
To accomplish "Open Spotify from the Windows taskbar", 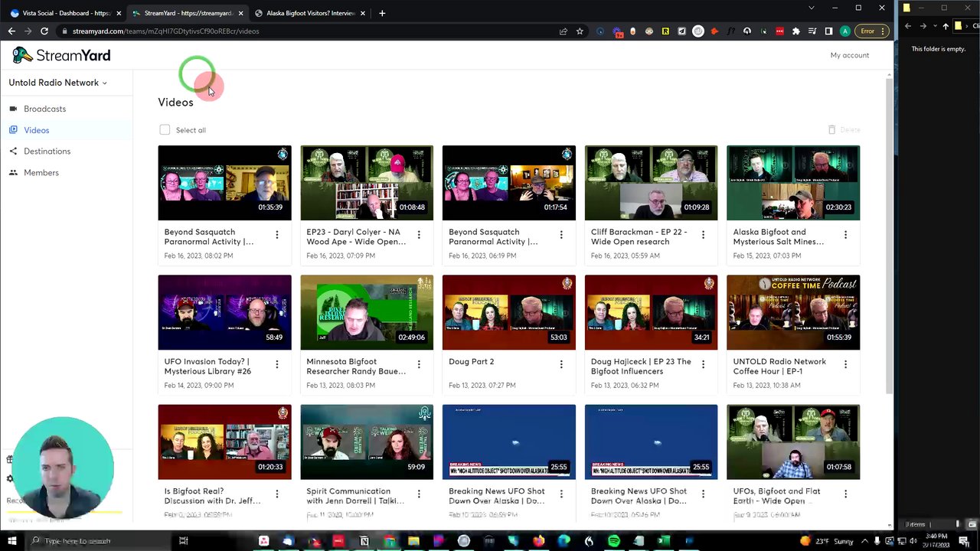I will click(x=613, y=541).
